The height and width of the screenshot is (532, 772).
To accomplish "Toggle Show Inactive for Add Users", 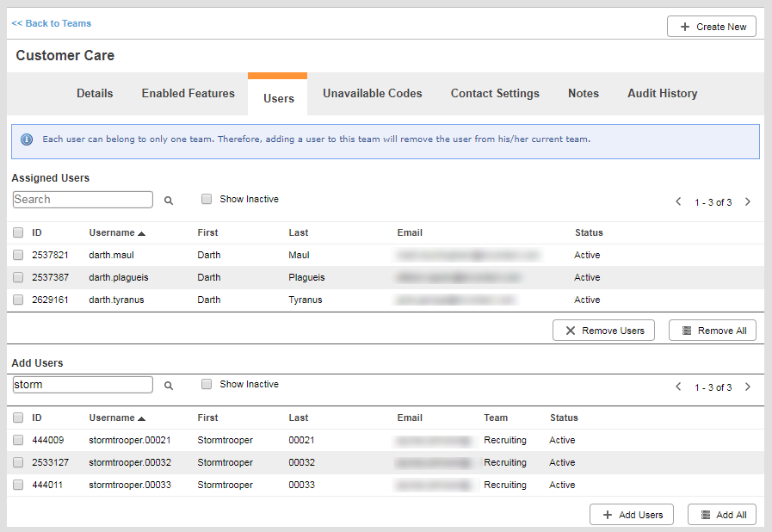I will (x=207, y=384).
